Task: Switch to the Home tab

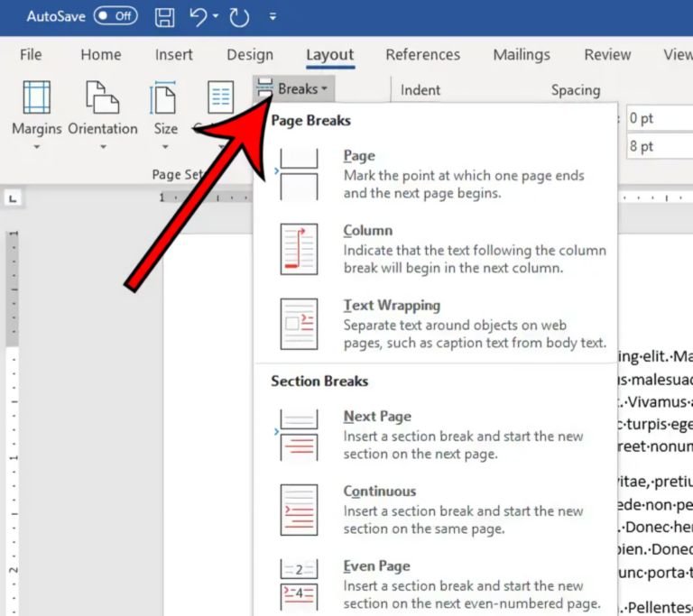Action: [101, 55]
